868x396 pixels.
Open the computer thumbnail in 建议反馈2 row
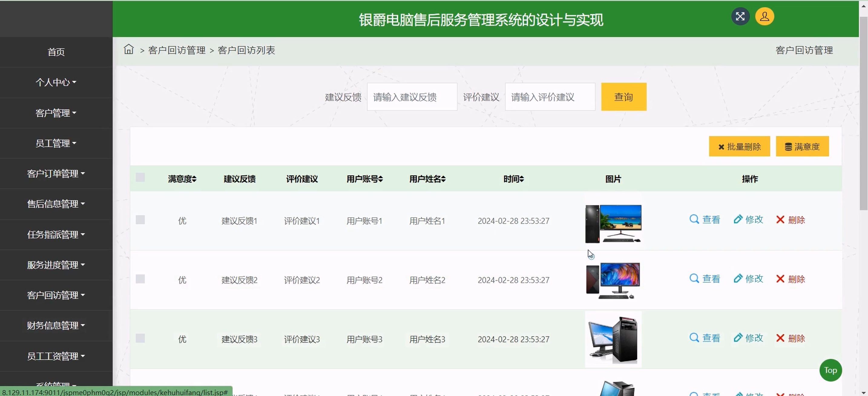click(x=613, y=281)
